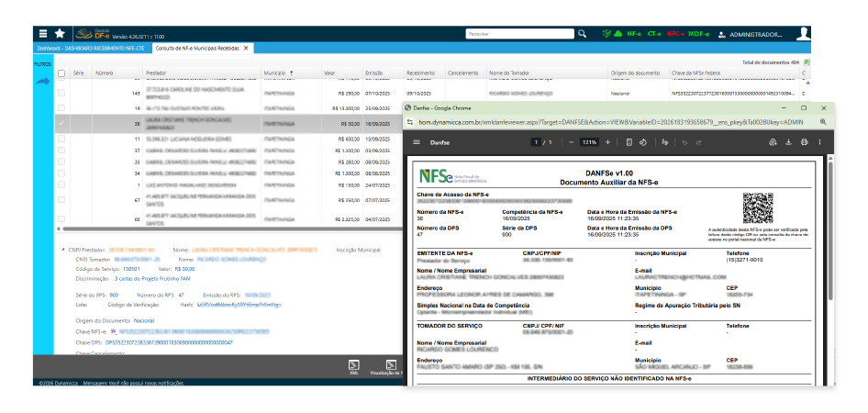
Task: Download the PDF in Danfse viewer
Action: click(788, 142)
